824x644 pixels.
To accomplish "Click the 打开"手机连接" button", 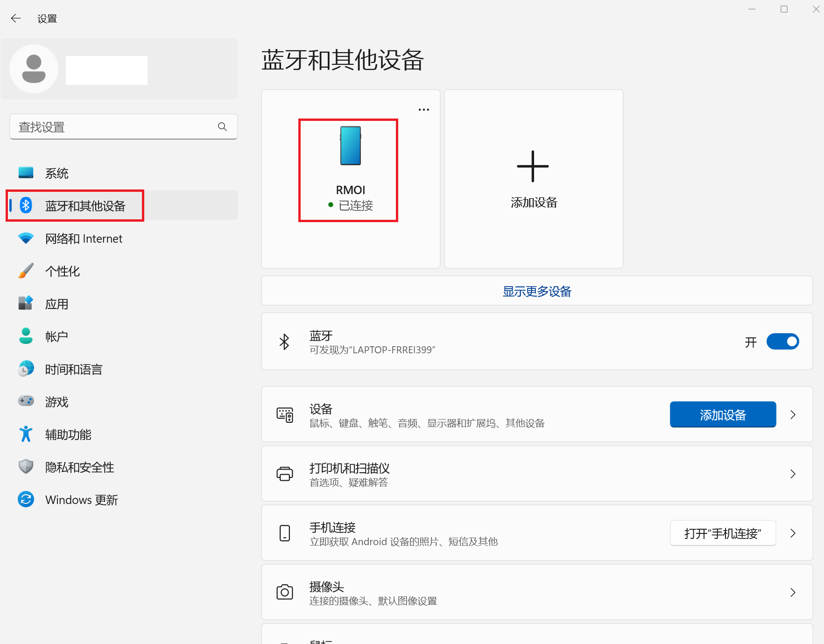I will click(x=723, y=533).
